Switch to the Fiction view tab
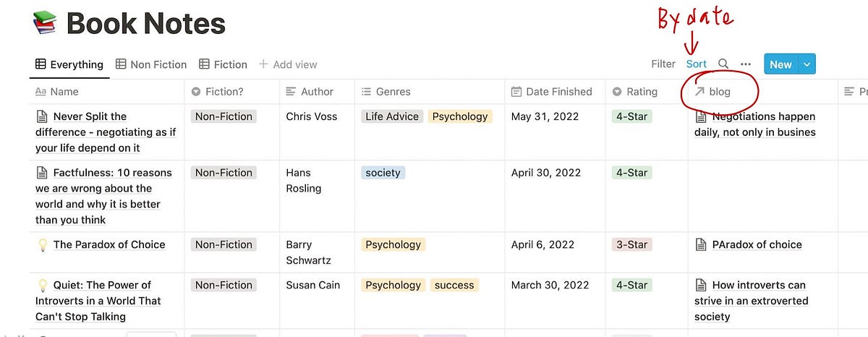Screen dimensions: 868x337 point(223,64)
